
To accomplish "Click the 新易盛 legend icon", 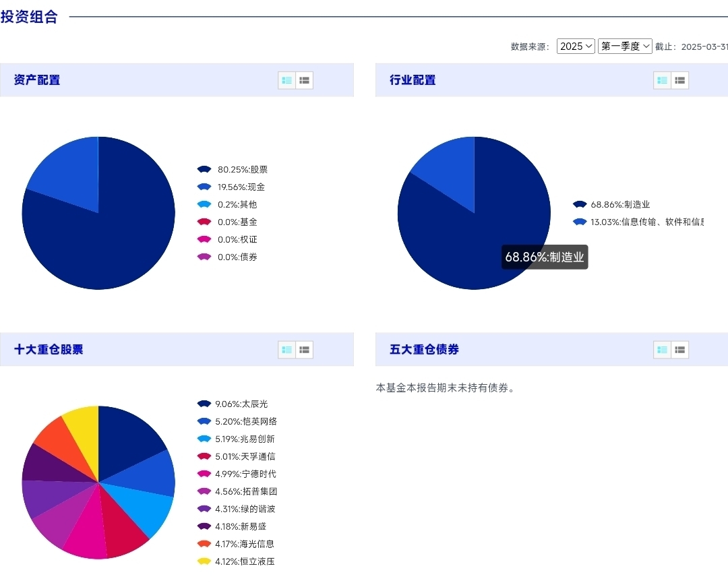I will (x=204, y=526).
